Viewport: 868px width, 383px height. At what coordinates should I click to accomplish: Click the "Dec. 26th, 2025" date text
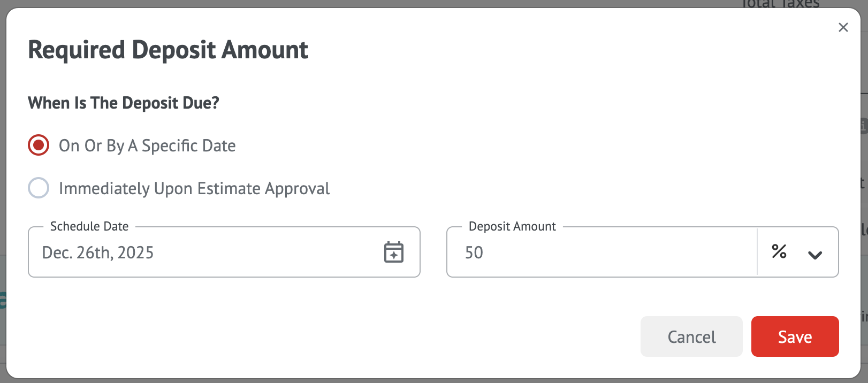[98, 252]
